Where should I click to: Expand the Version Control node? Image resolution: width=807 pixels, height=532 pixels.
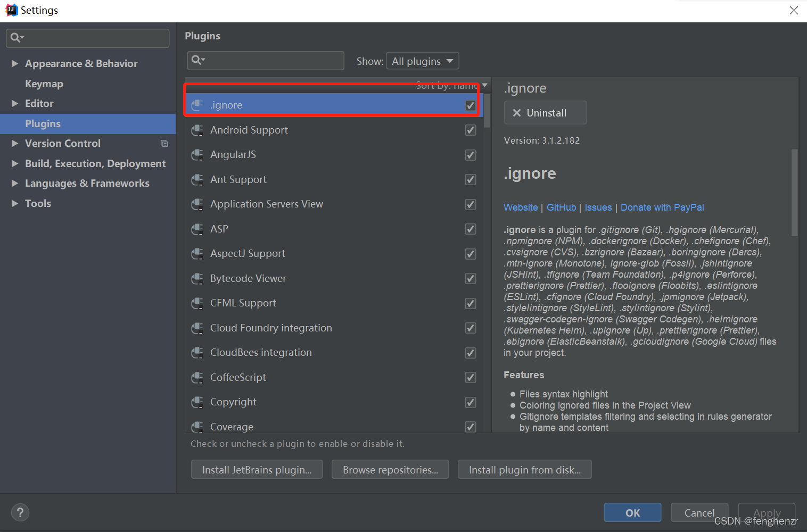15,144
